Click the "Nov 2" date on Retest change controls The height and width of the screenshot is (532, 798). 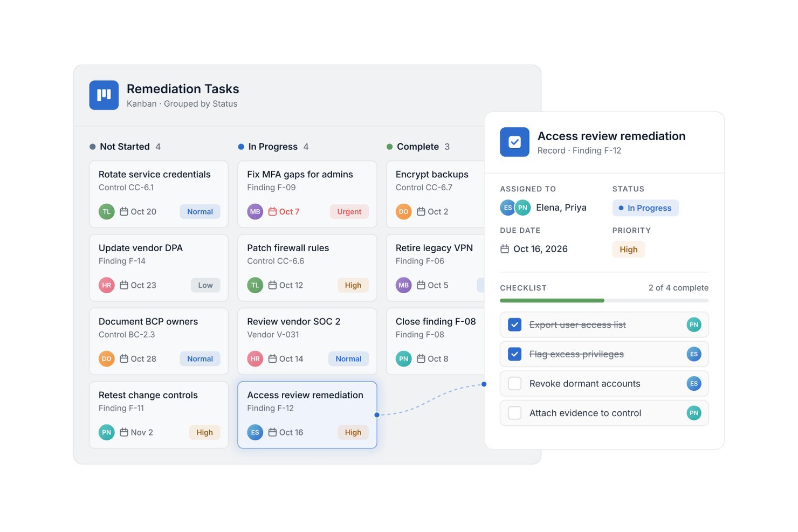142,432
